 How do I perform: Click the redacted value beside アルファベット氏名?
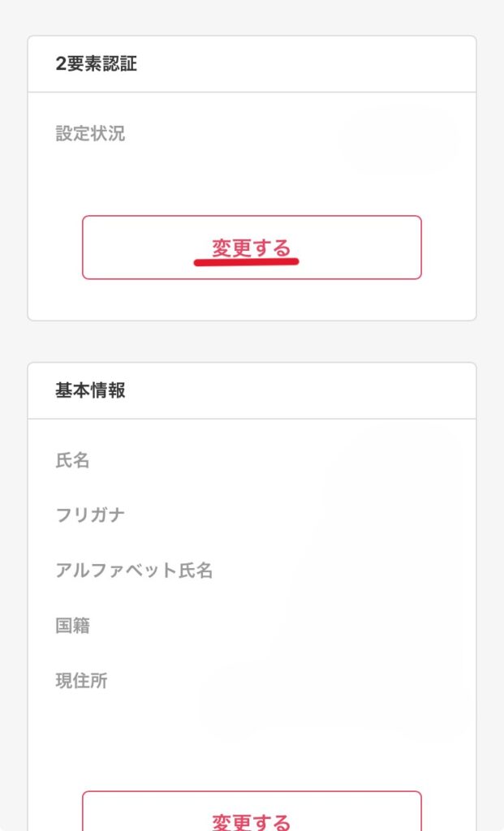pos(390,571)
